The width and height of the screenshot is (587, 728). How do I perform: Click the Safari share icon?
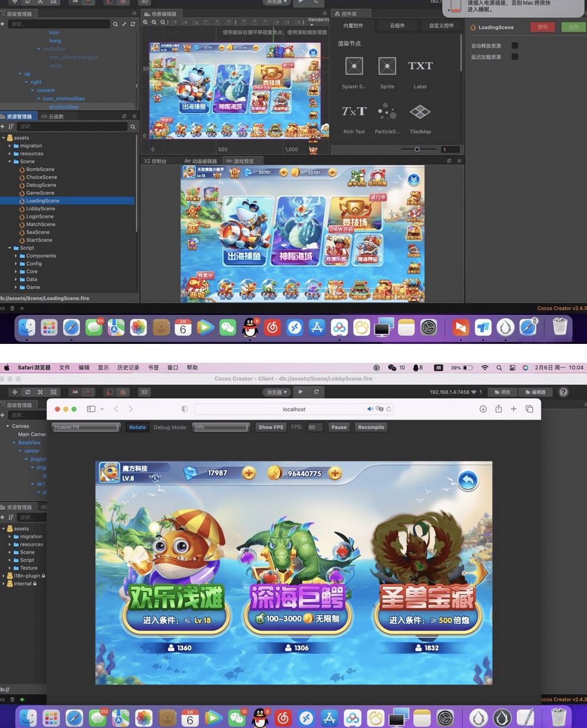pos(498,409)
